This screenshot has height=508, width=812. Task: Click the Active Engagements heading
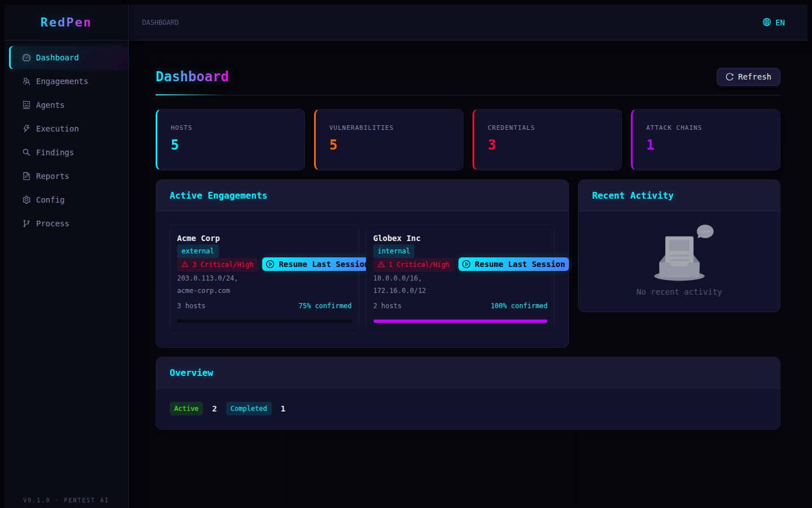point(218,195)
